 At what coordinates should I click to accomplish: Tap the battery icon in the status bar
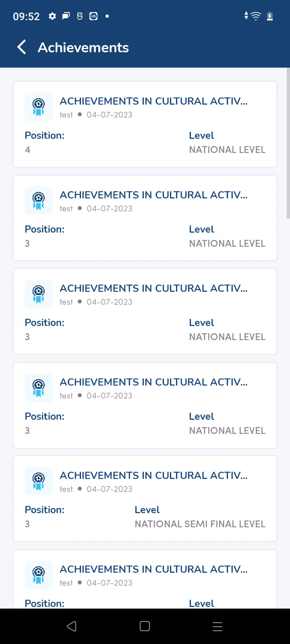(270, 16)
